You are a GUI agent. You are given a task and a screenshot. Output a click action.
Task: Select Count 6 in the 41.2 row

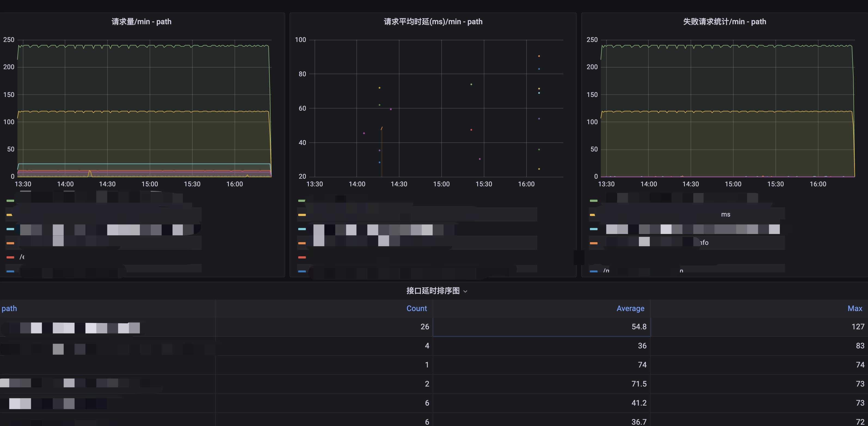point(324,403)
